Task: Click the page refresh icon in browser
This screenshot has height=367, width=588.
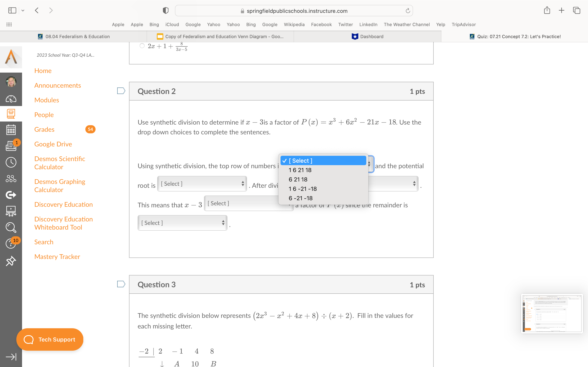Action: tap(408, 10)
